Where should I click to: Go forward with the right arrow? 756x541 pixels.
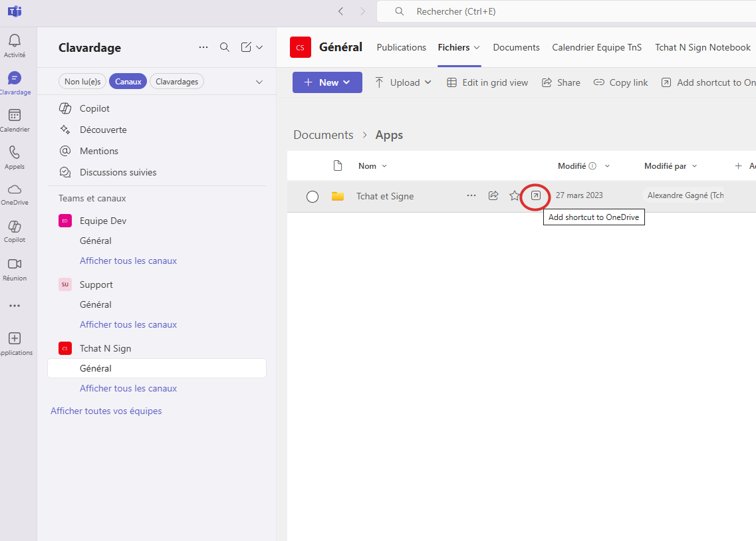point(362,11)
